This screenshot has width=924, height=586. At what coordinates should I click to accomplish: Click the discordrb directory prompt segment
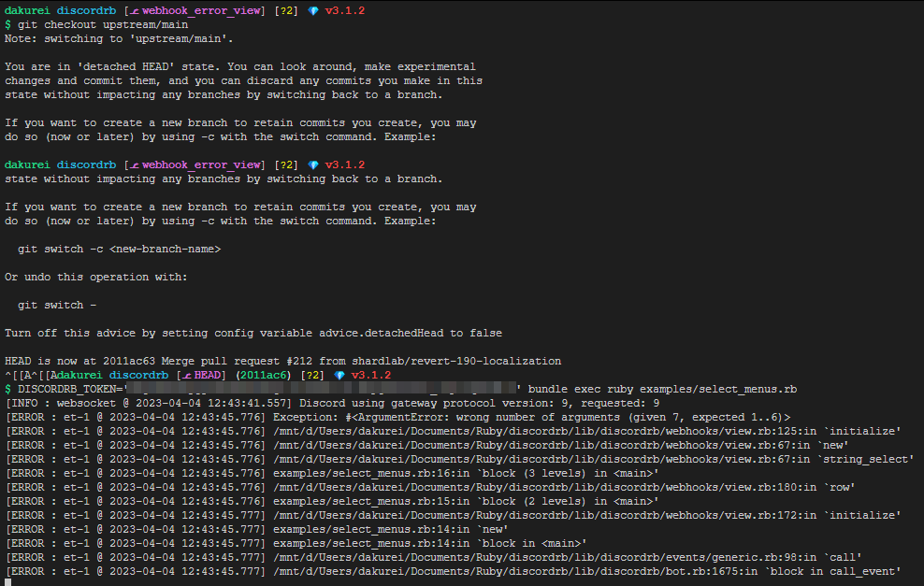86,10
